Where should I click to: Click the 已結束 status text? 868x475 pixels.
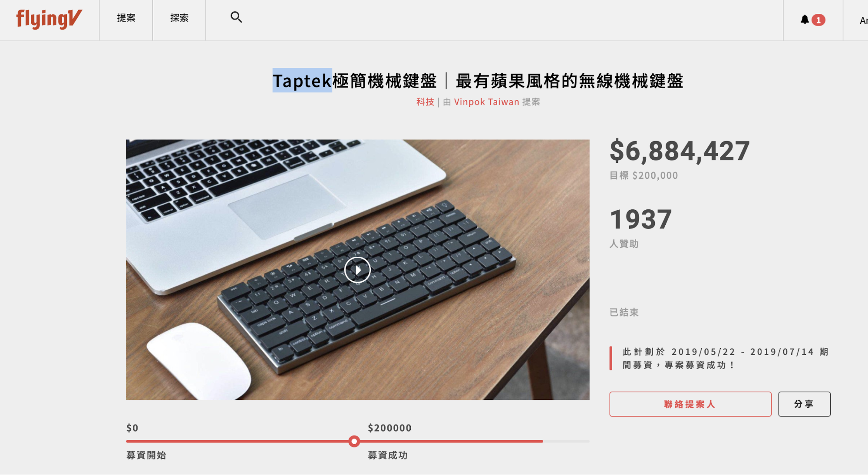coord(624,312)
